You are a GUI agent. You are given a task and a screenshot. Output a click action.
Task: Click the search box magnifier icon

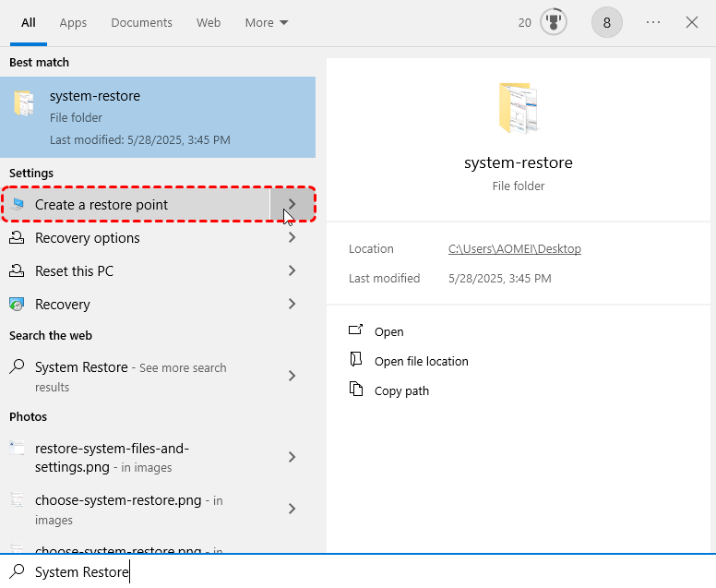[18, 571]
